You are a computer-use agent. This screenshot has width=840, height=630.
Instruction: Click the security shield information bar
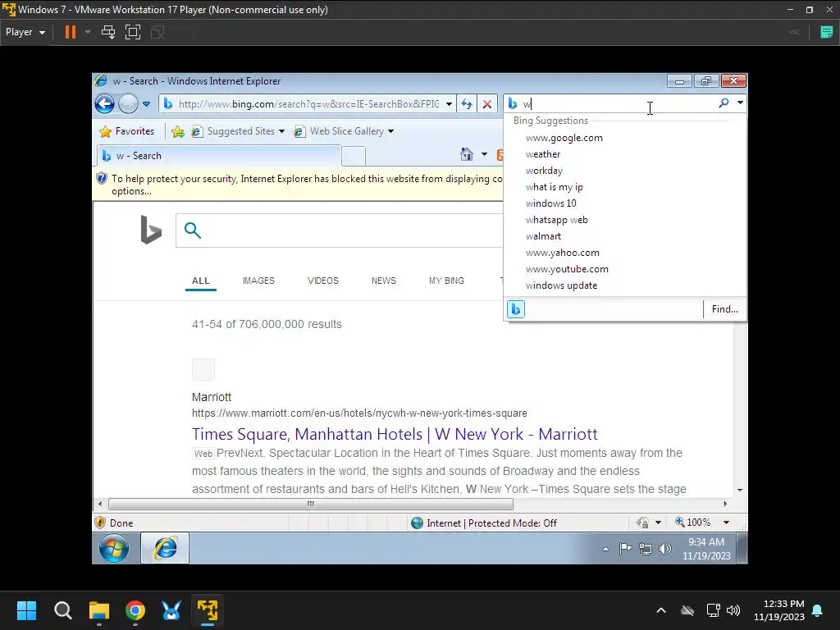coord(299,185)
